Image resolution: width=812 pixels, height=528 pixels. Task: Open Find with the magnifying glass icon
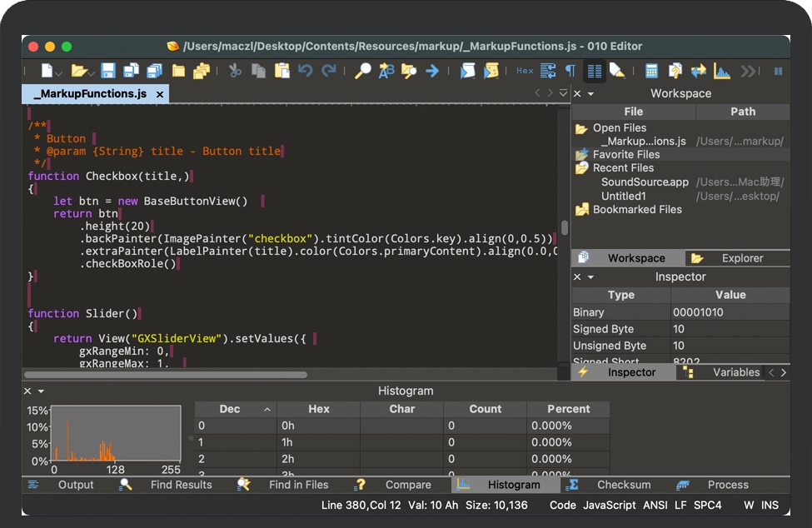pyautogui.click(x=362, y=71)
